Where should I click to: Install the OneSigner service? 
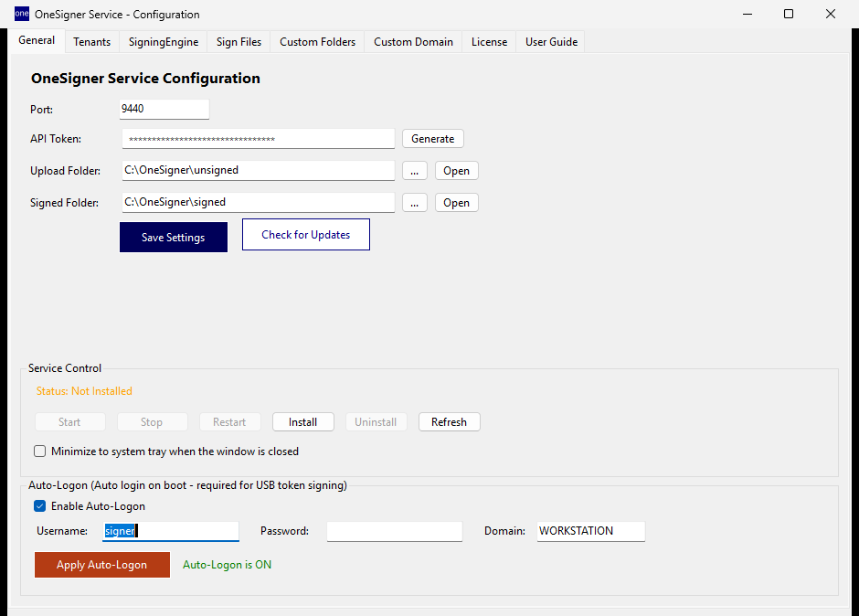[303, 422]
